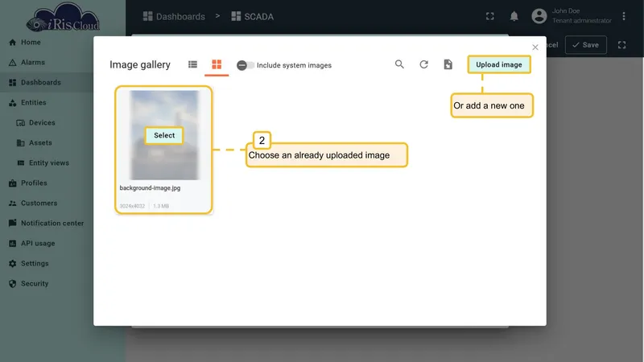Click the Home house icon
Screen dimensions: 644x362
[x=12, y=43]
